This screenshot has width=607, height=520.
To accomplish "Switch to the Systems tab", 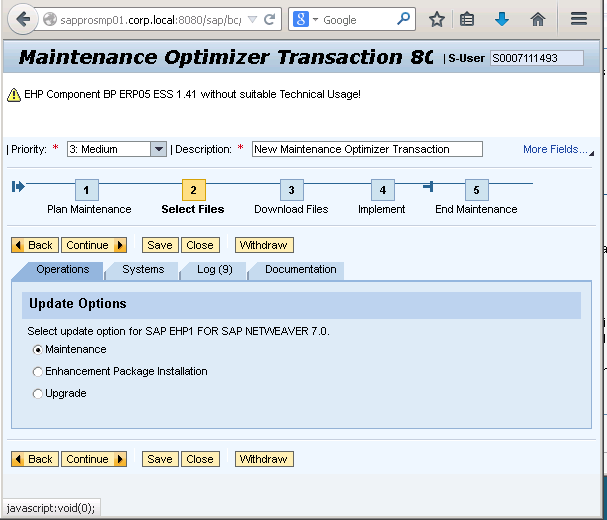I will [143, 269].
